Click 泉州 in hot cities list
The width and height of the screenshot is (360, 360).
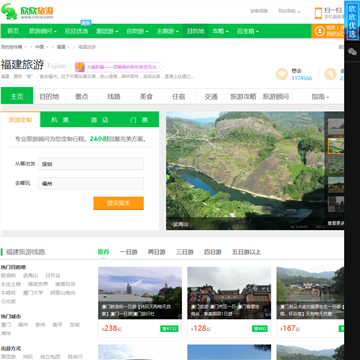point(40,324)
